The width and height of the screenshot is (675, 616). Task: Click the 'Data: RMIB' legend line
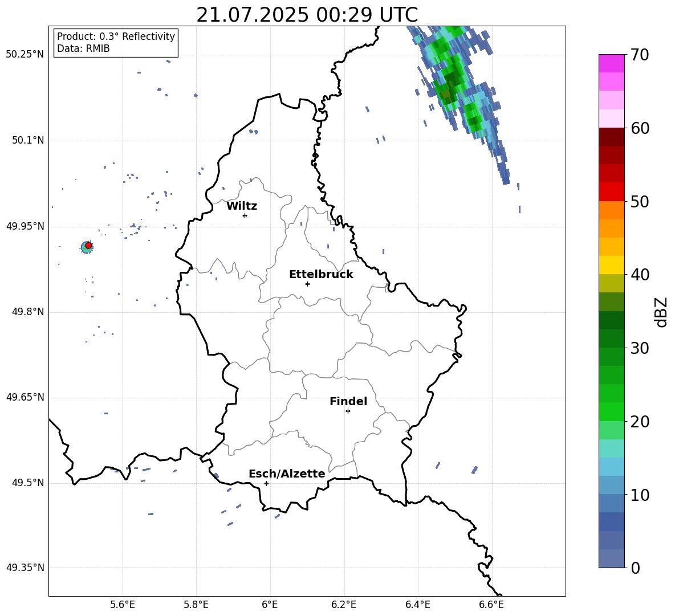(83, 48)
